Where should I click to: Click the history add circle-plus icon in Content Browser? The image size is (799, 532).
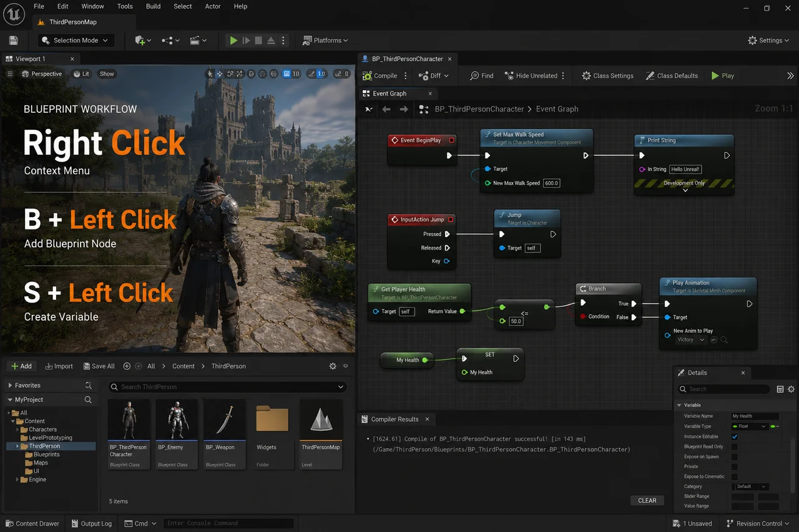click(x=127, y=366)
